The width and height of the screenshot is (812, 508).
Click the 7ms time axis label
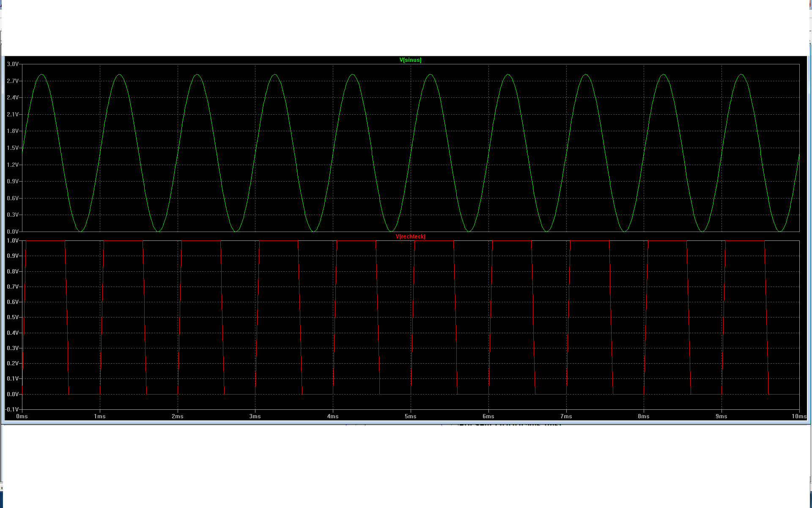[566, 417]
